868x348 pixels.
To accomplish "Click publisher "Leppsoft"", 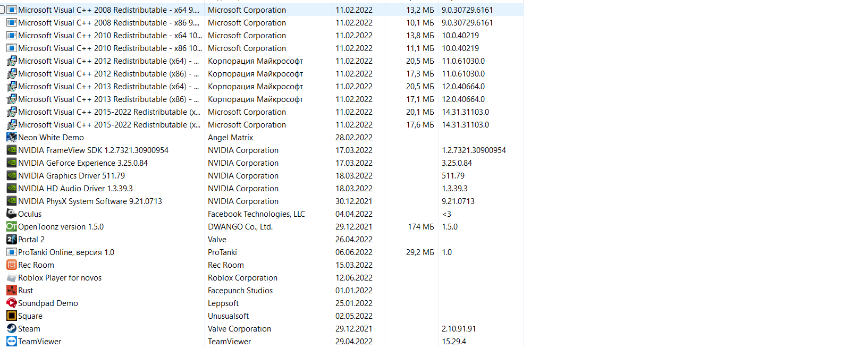I will (223, 303).
